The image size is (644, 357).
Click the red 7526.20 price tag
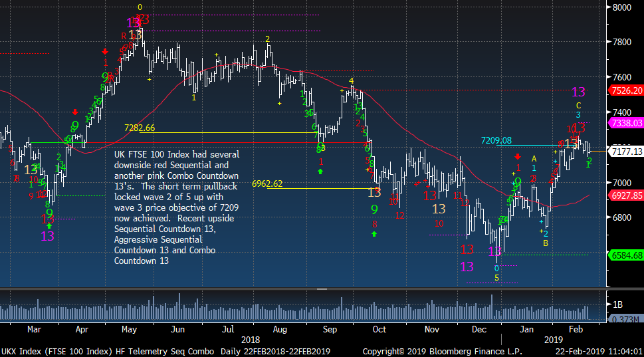click(x=626, y=90)
